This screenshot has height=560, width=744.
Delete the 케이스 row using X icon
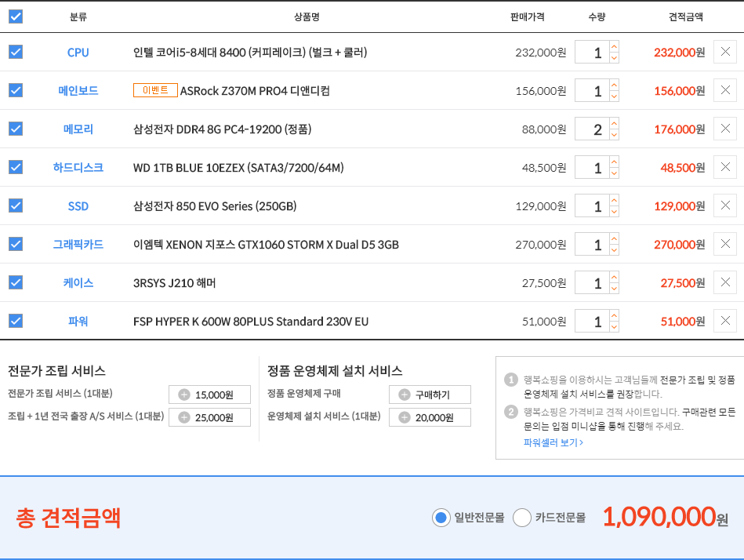point(725,282)
